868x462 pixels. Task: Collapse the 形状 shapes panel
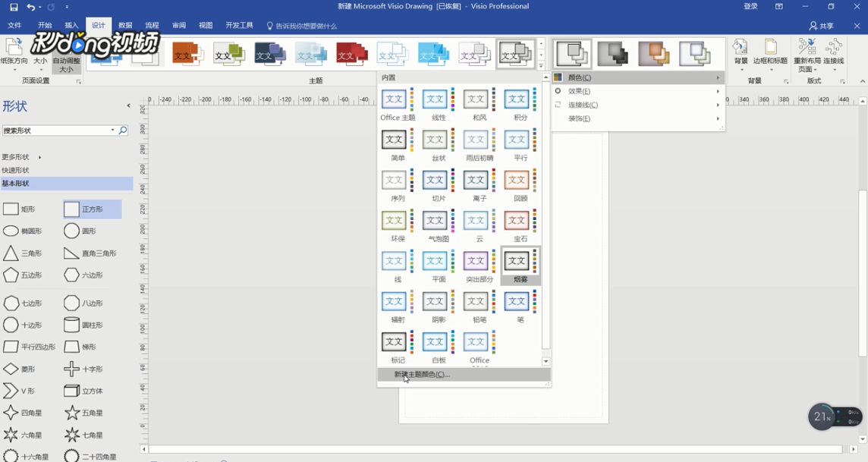128,105
